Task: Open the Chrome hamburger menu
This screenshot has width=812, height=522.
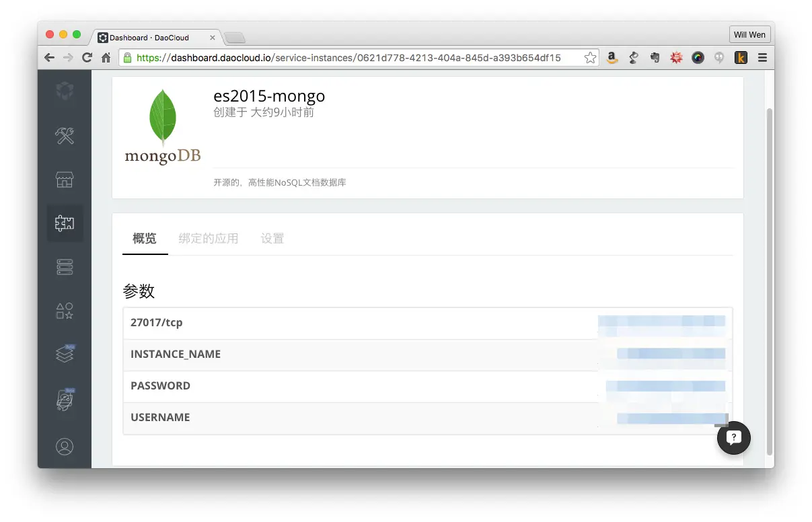Action: 762,58
